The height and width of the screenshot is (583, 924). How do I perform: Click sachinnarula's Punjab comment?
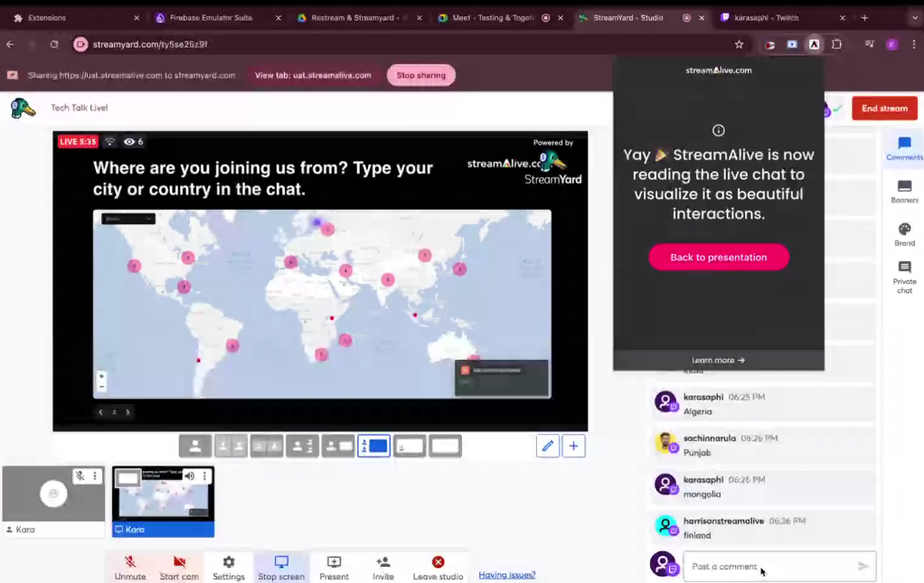pyautogui.click(x=762, y=446)
